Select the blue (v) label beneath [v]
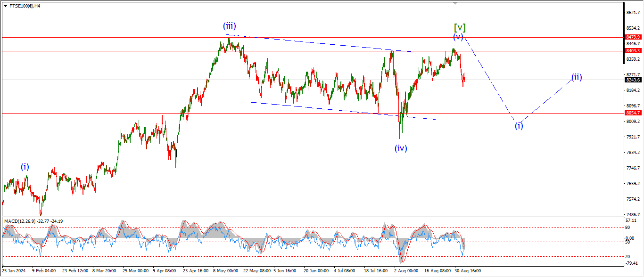The height and width of the screenshot is (277, 644). click(x=458, y=37)
